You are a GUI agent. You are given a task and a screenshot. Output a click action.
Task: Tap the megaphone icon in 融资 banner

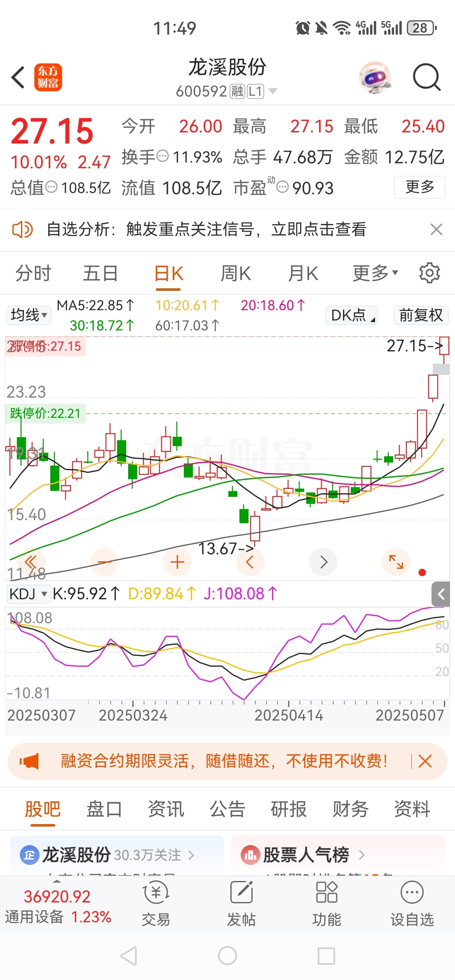29,761
